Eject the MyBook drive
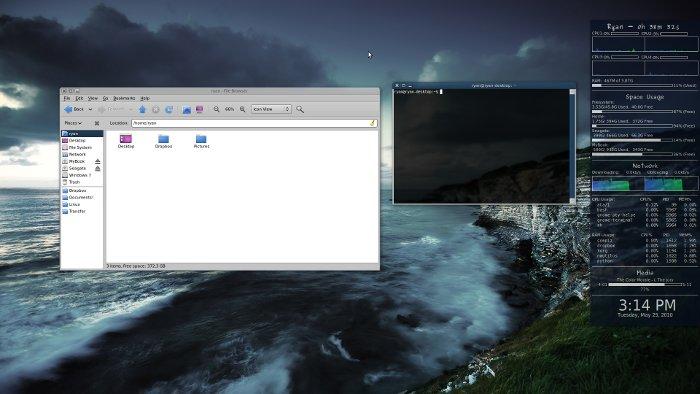Viewport: 700px width, 394px height. [98, 161]
